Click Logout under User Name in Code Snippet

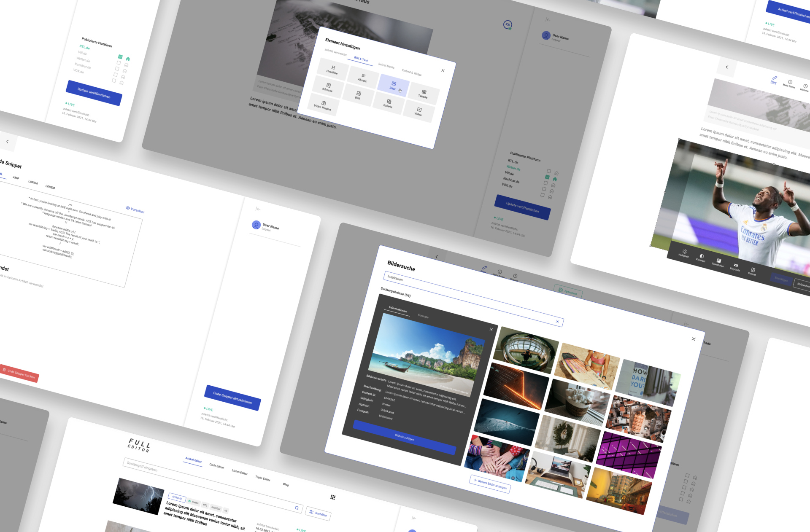tap(266, 230)
